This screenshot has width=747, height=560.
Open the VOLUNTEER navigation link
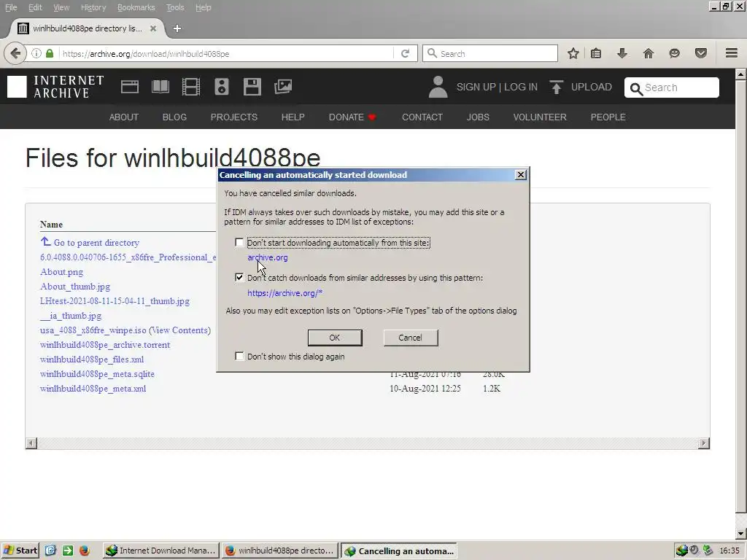(540, 117)
